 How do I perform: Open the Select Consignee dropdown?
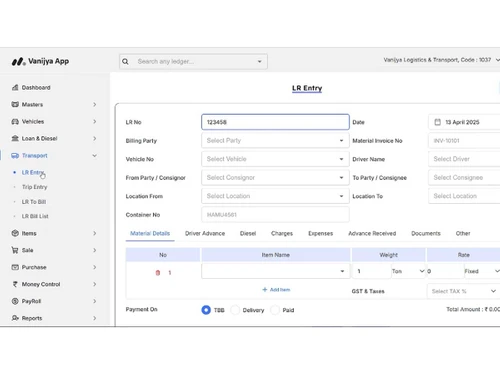(x=464, y=178)
